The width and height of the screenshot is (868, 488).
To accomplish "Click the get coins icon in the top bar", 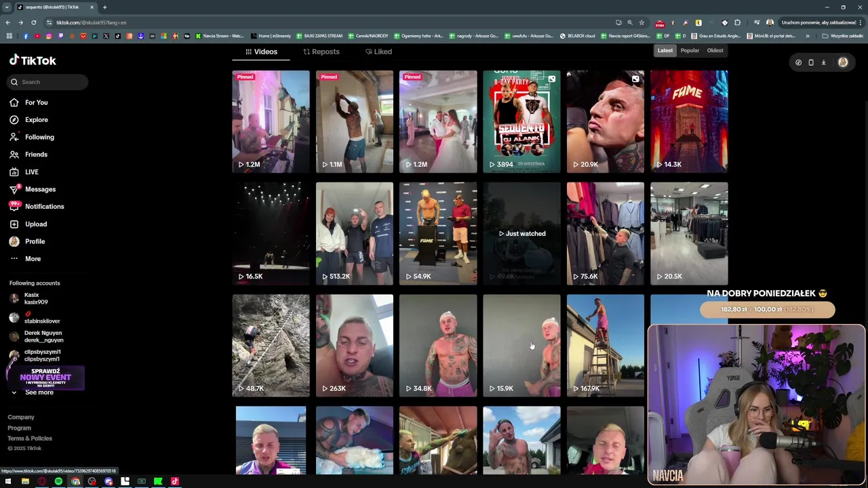I will point(798,62).
